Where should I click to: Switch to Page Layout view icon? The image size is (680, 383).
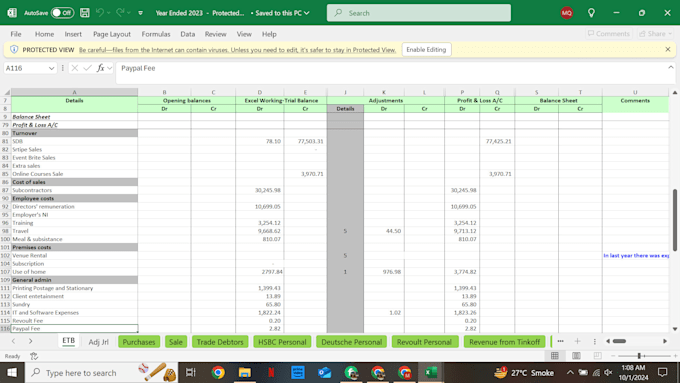pos(576,356)
